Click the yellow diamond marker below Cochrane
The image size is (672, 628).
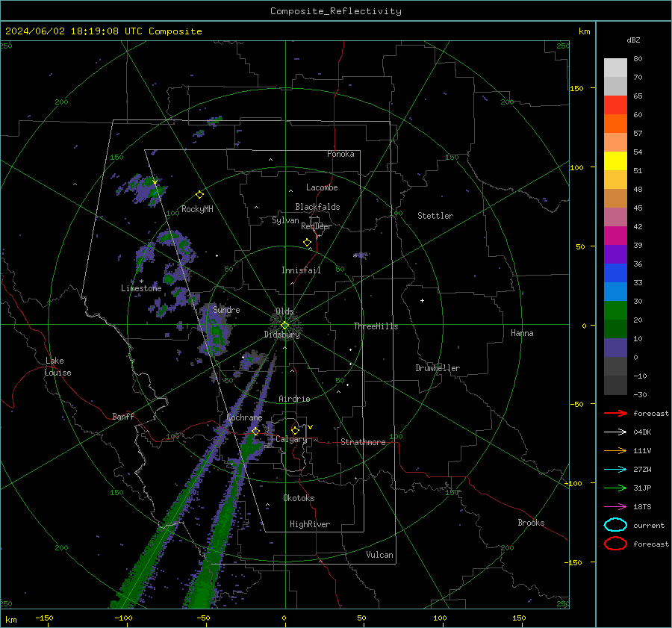click(255, 432)
